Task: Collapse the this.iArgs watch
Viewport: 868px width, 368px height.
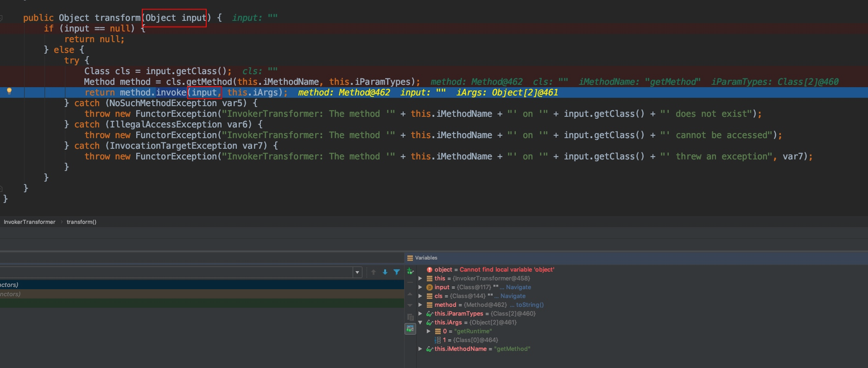Action: point(420,323)
